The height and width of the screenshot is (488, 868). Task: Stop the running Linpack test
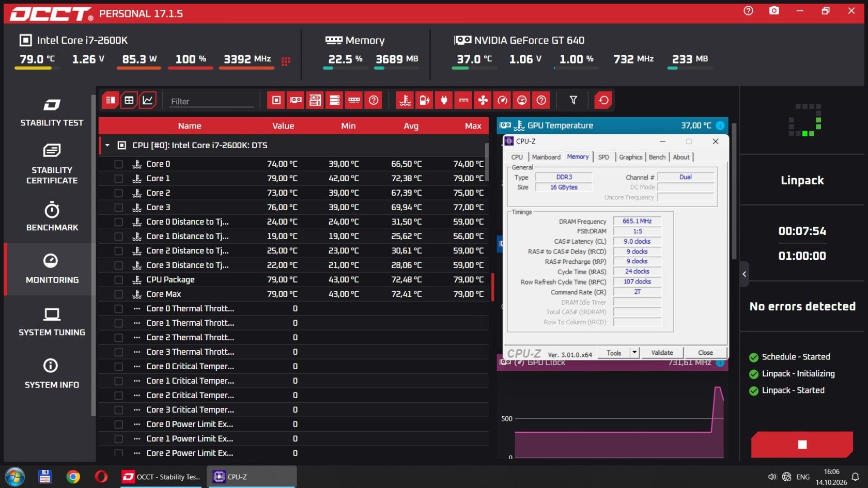(802, 445)
